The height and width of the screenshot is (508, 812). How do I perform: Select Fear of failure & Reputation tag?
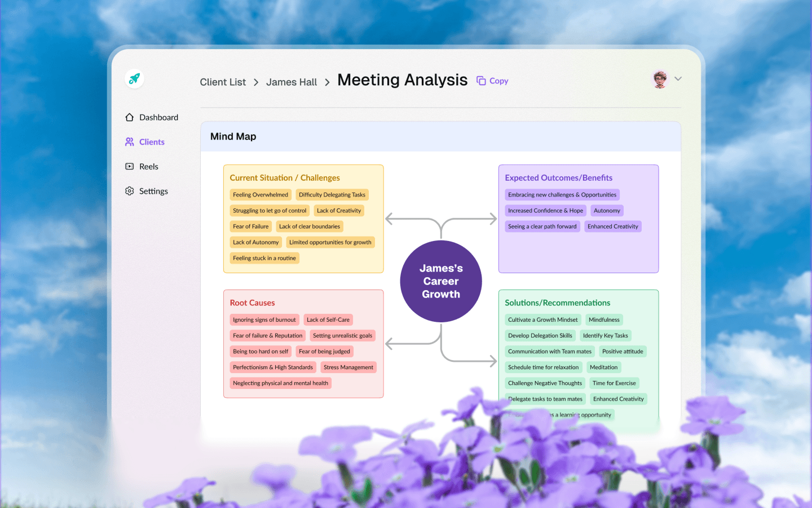click(x=268, y=336)
